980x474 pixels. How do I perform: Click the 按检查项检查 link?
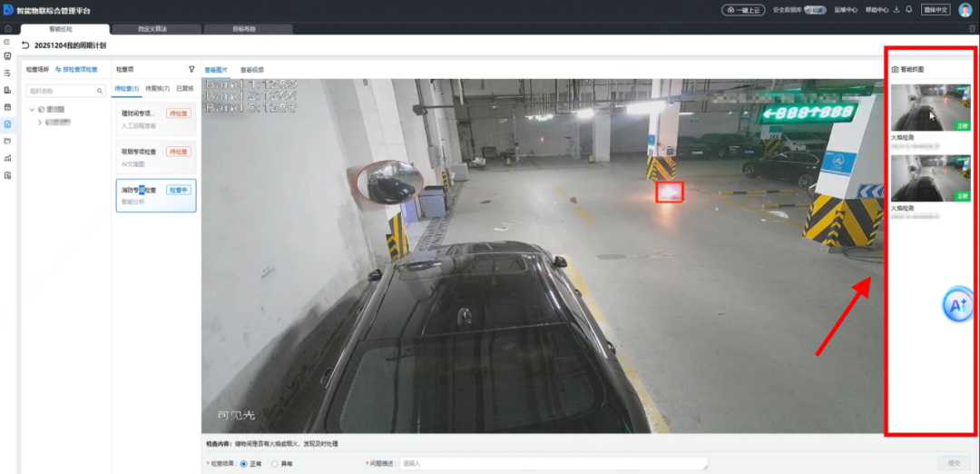pyautogui.click(x=77, y=69)
